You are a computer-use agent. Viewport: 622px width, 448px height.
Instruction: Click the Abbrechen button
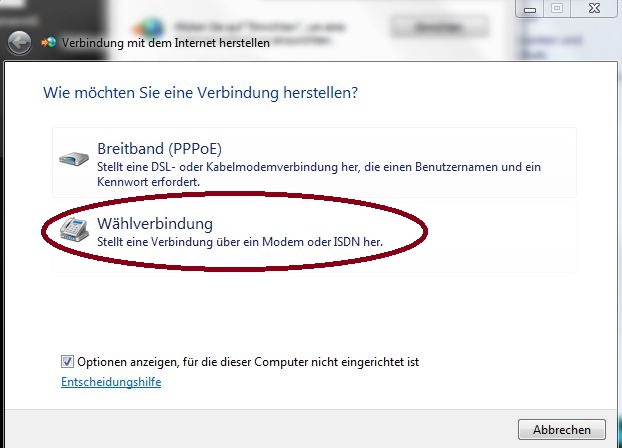coord(562,429)
